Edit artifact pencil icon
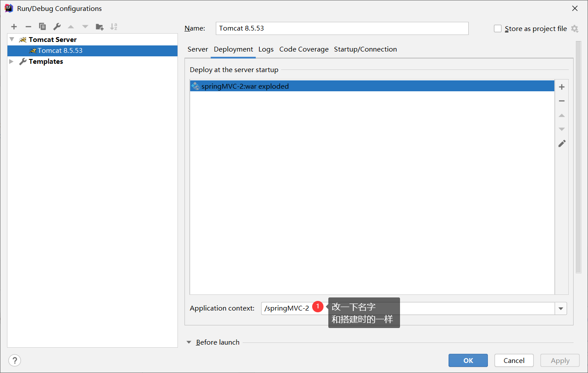The image size is (588, 373). [562, 143]
